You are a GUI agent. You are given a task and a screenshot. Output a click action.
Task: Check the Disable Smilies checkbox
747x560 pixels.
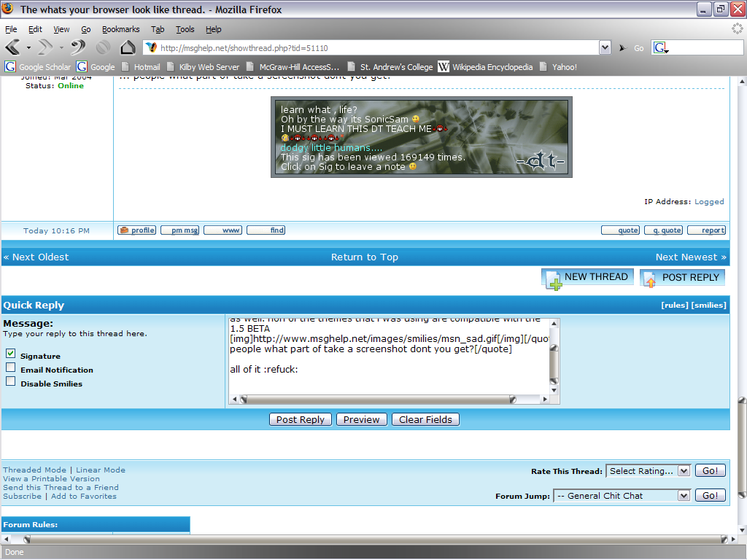click(10, 381)
